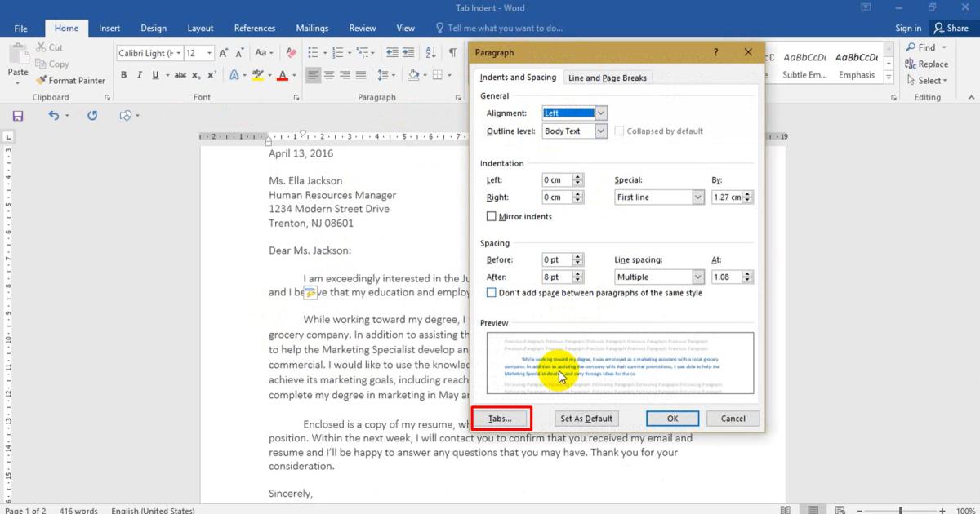980x514 pixels.
Task: Click the Cut scissors command
Action: click(49, 47)
